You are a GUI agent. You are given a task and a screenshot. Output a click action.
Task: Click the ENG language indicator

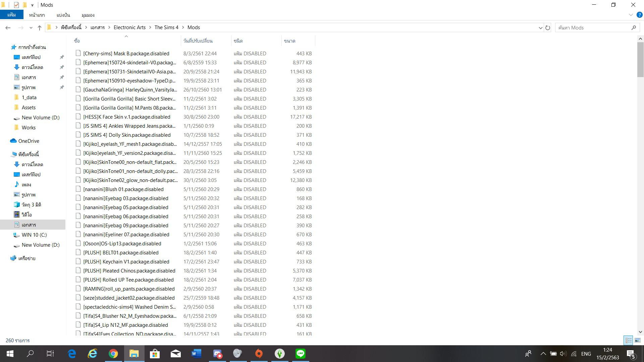coord(586,354)
